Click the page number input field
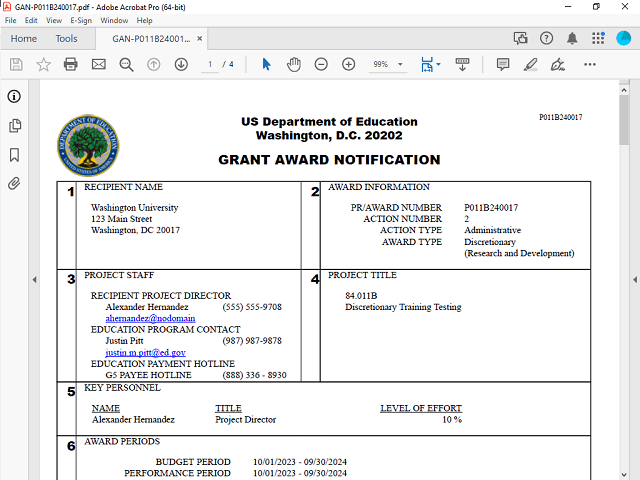 pyautogui.click(x=210, y=64)
